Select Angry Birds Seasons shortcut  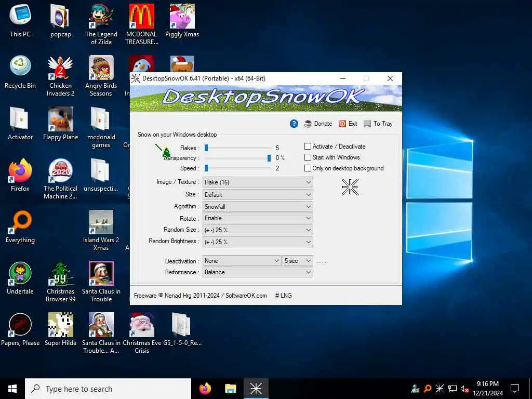coord(101,76)
